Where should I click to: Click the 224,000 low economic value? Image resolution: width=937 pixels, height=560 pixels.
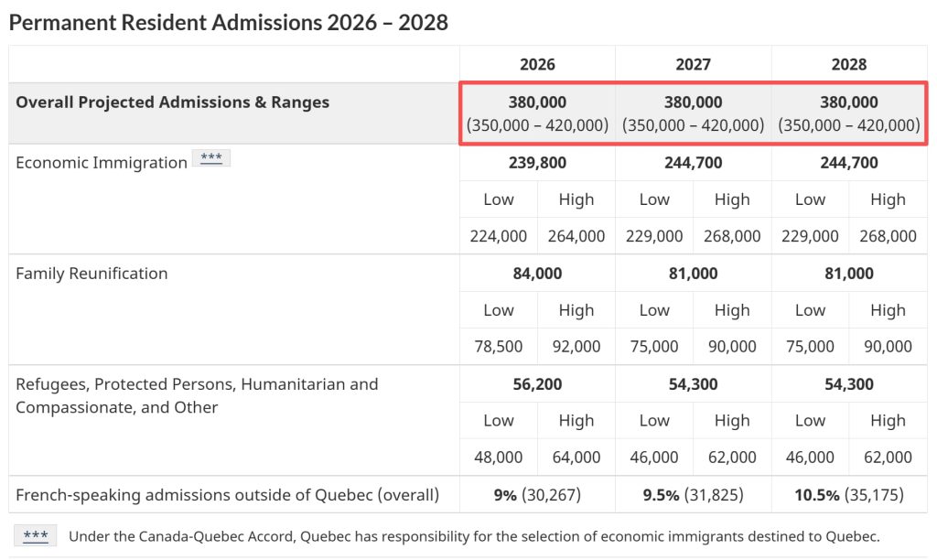(x=499, y=236)
